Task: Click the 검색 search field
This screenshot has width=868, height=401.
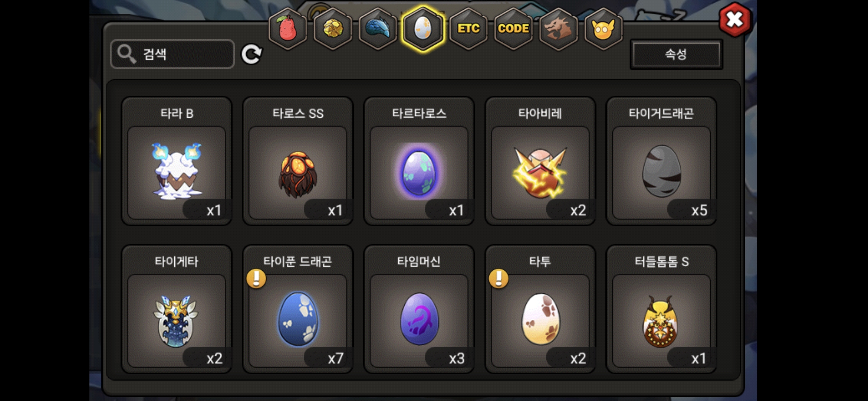Action: (172, 54)
